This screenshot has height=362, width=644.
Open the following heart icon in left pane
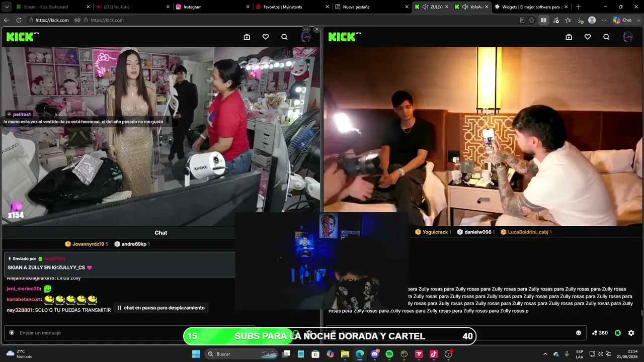coord(266,37)
